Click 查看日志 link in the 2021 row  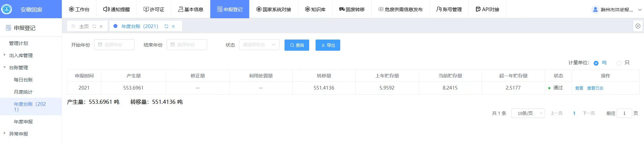click(595, 88)
